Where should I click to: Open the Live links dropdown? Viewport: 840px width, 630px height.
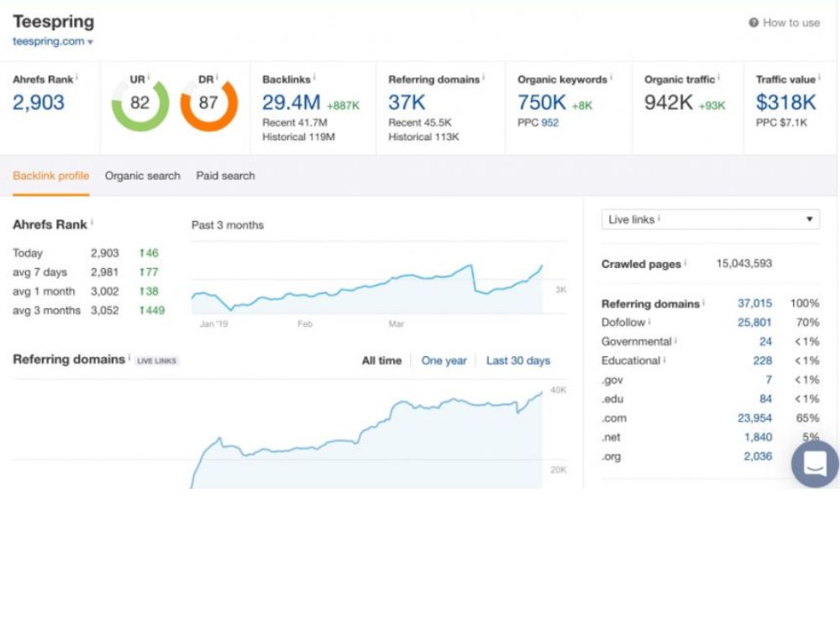711,219
